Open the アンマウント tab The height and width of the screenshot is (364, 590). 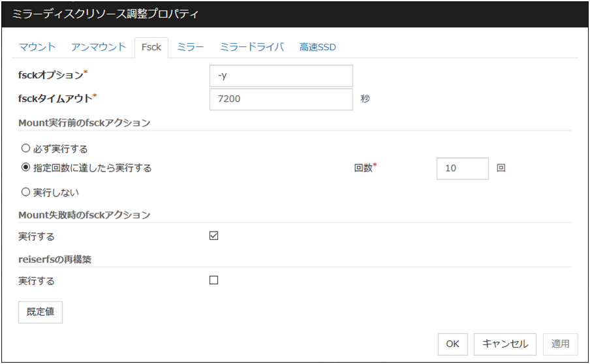pos(99,48)
